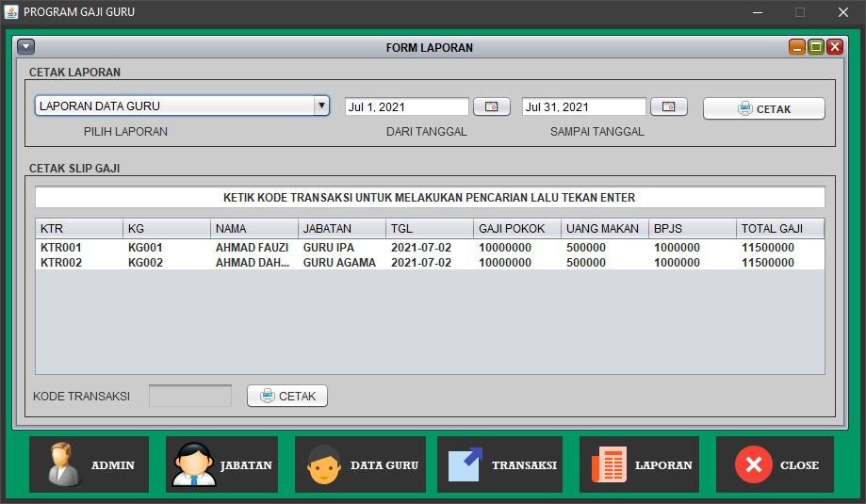Click the Dari Tanggal date field
This screenshot has width=866, height=504.
[406, 107]
